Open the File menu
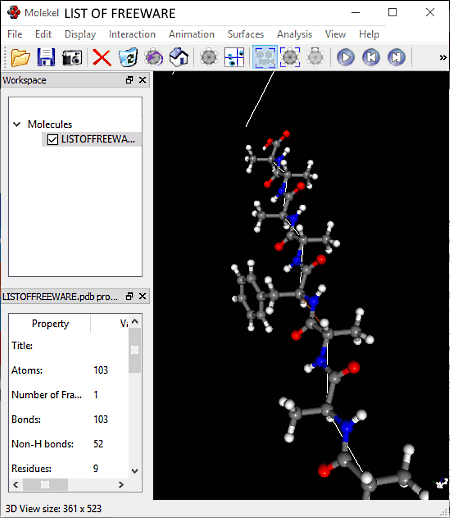This screenshot has width=450, height=518. 15,34
